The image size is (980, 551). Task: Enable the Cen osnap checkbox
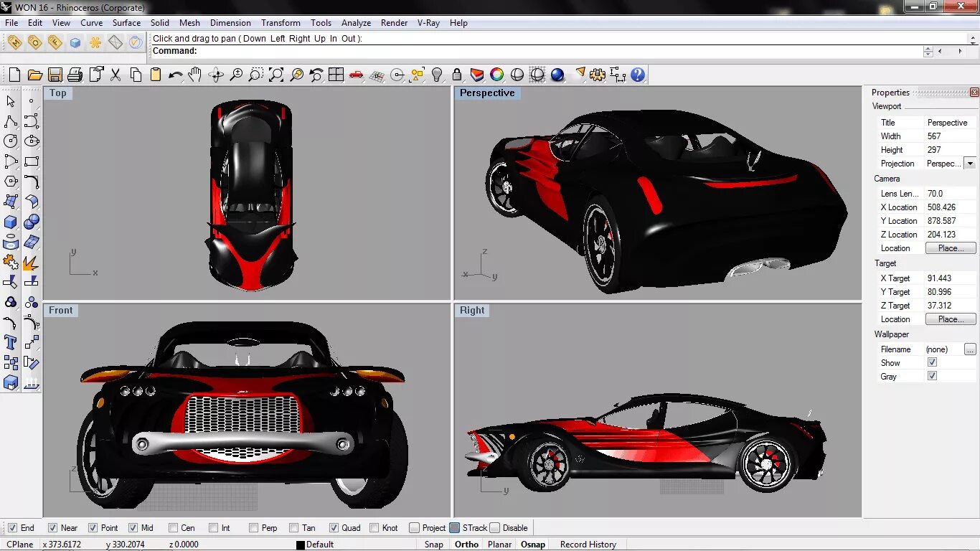tap(172, 527)
